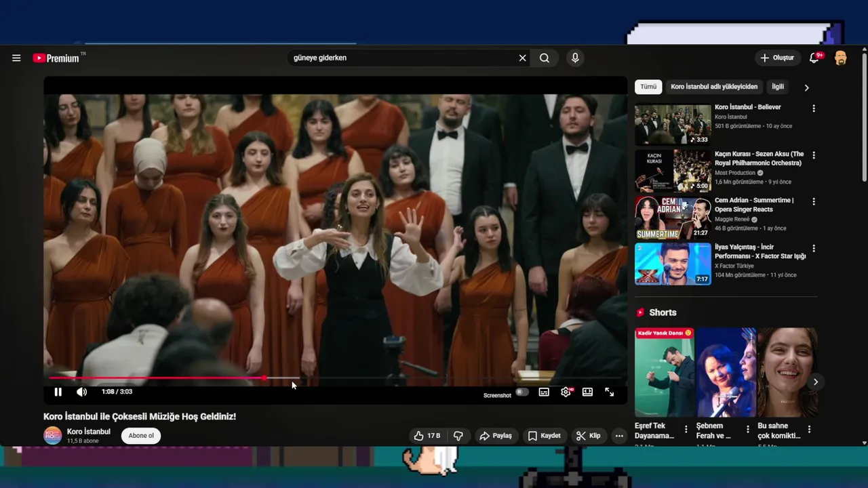The width and height of the screenshot is (868, 488).
Task: Select Koro İstanbul adlı yükleyiciden chip
Action: 714,87
